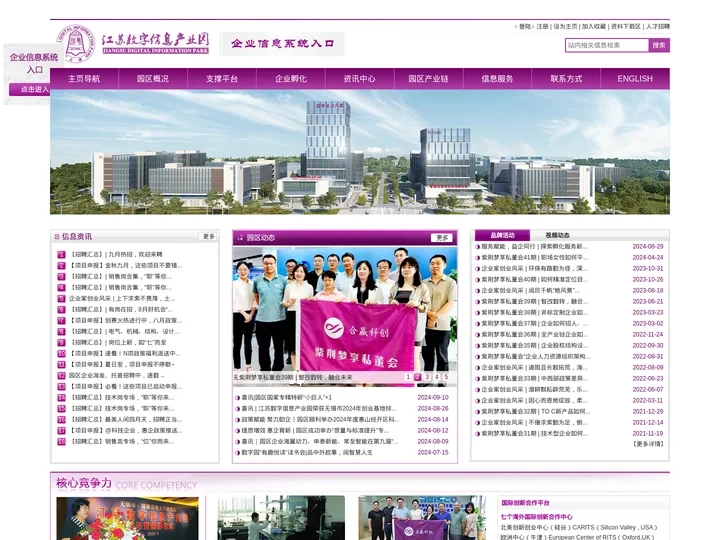The height and width of the screenshot is (540, 720).
Task: Click 更多 in the 信息资讯 panel
Action: pos(209,236)
